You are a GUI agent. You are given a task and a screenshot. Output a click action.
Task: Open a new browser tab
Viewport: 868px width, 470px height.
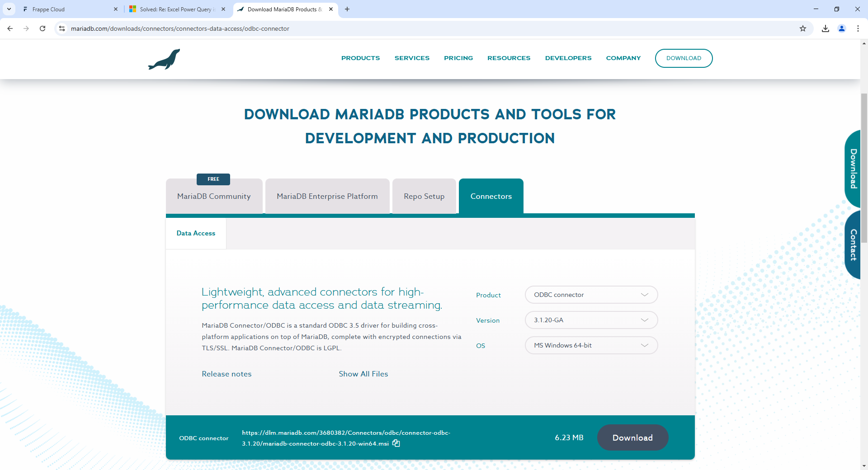(347, 9)
